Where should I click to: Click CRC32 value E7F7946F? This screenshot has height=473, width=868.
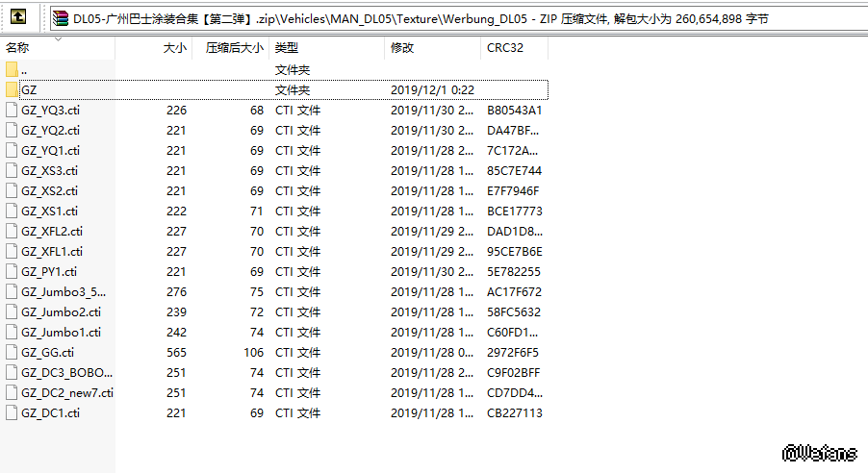coord(513,191)
